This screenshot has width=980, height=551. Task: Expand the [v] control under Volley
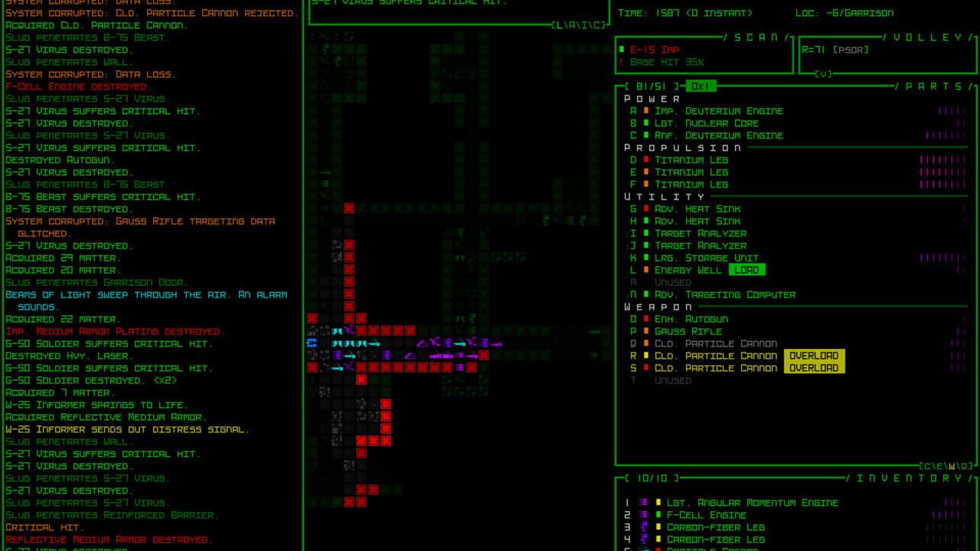pyautogui.click(x=823, y=74)
